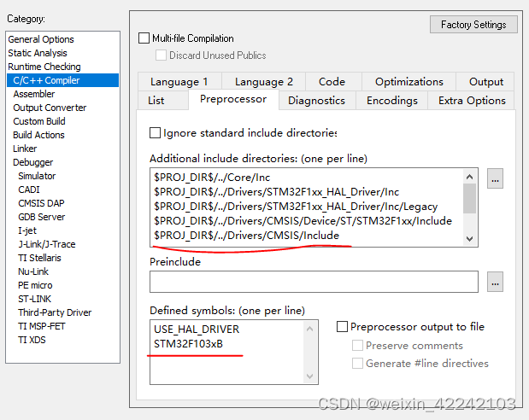This screenshot has height=420, width=529.
Task: Toggle Discard Unused Publics checkbox
Action: click(x=161, y=55)
